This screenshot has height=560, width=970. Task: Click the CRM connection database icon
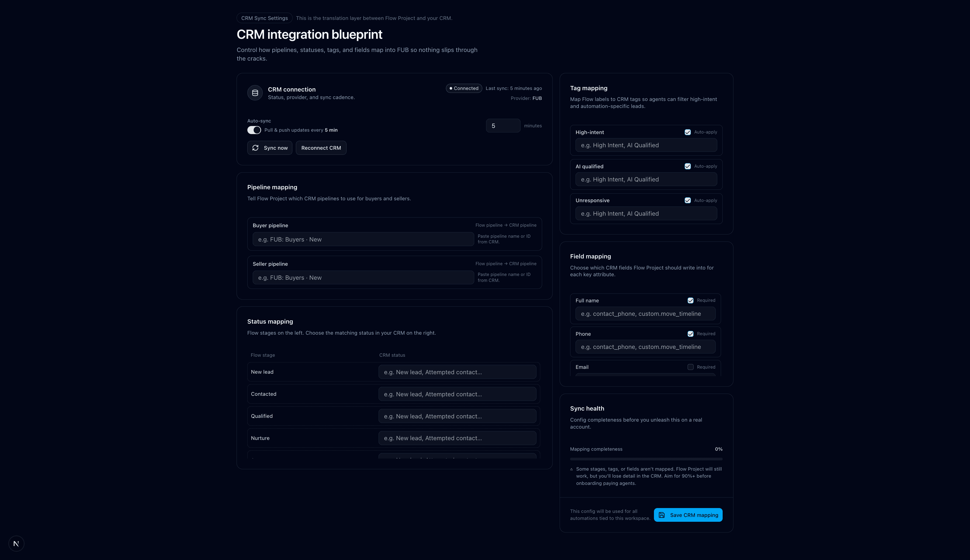[x=255, y=93]
